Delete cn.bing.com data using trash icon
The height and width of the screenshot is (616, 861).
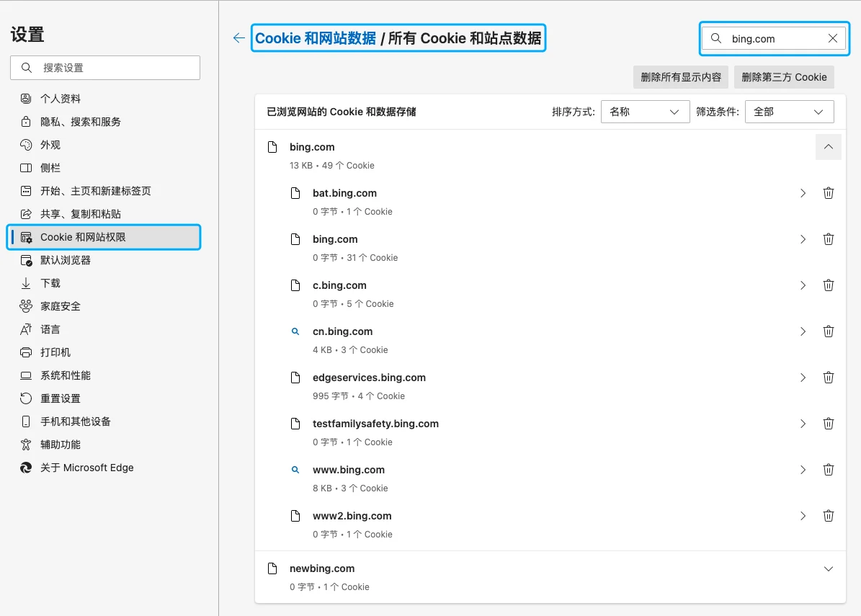[x=828, y=331]
